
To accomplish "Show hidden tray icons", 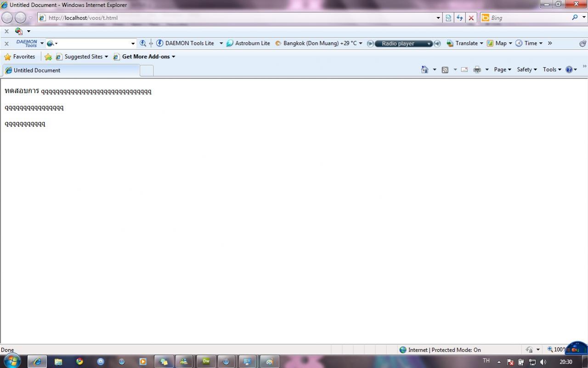I will tap(498, 362).
